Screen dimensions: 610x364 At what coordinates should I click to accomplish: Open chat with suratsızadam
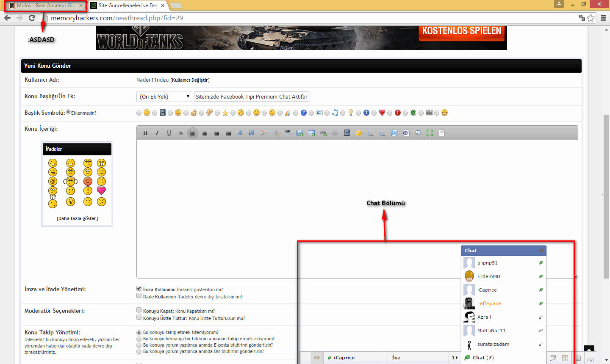pos(503,344)
